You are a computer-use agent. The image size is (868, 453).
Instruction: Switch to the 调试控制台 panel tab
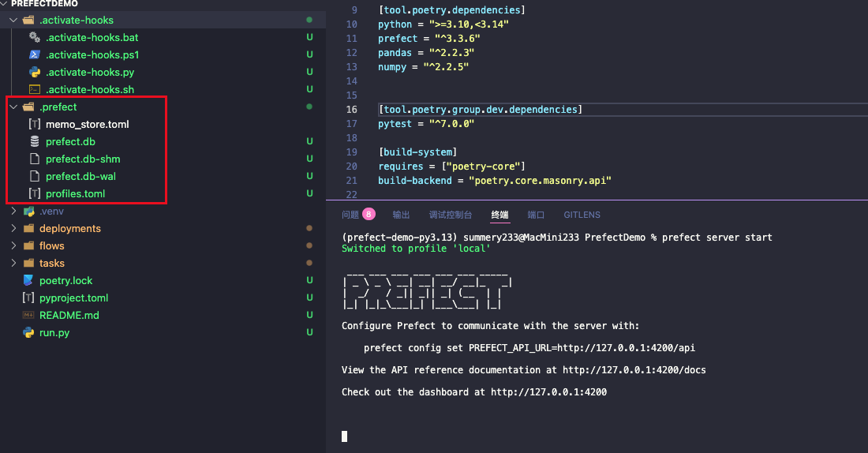(x=451, y=215)
